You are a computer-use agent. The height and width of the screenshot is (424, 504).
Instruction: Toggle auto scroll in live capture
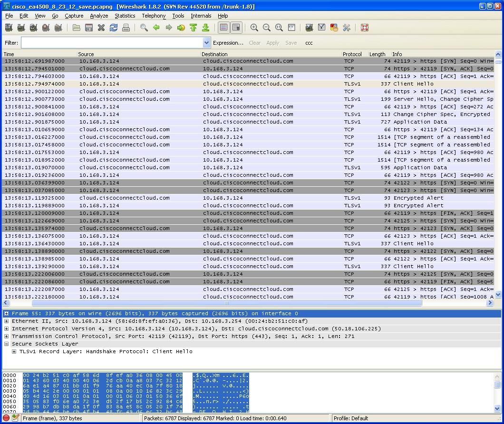click(236, 28)
